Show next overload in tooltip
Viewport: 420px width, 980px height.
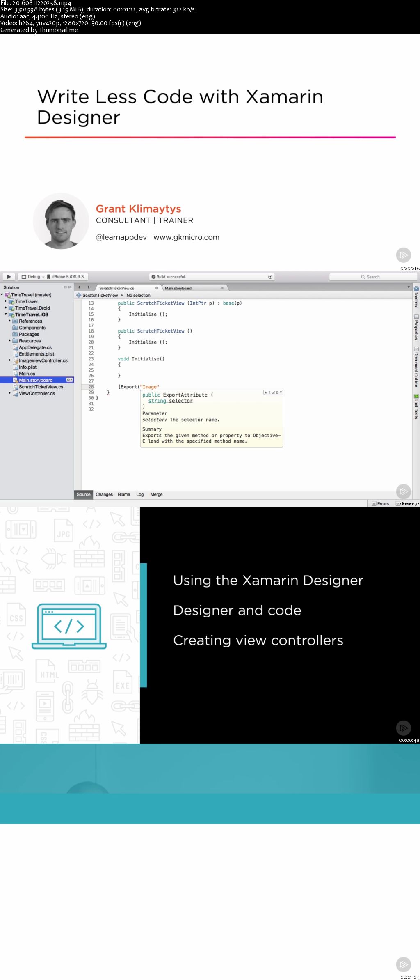coord(281,392)
